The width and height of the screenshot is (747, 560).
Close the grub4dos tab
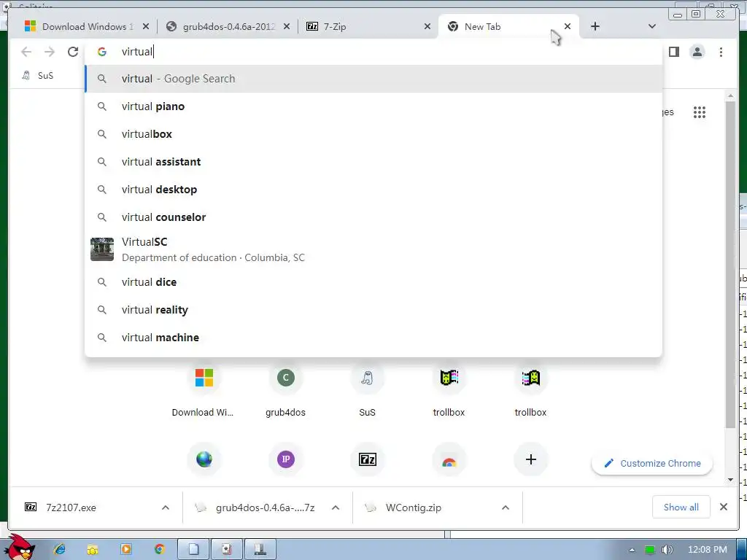pos(286,27)
